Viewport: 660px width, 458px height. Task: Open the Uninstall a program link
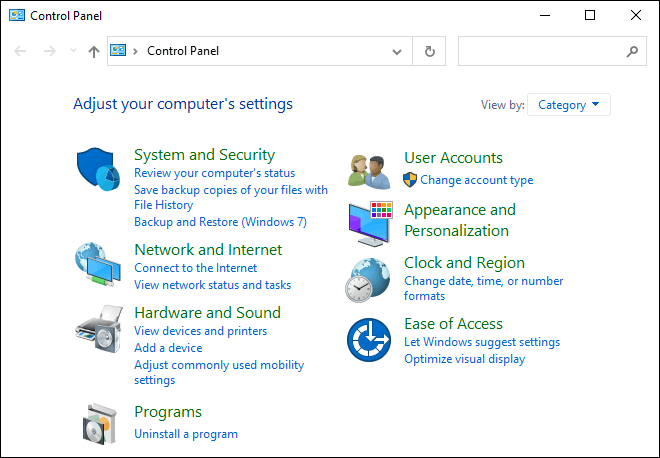point(186,434)
